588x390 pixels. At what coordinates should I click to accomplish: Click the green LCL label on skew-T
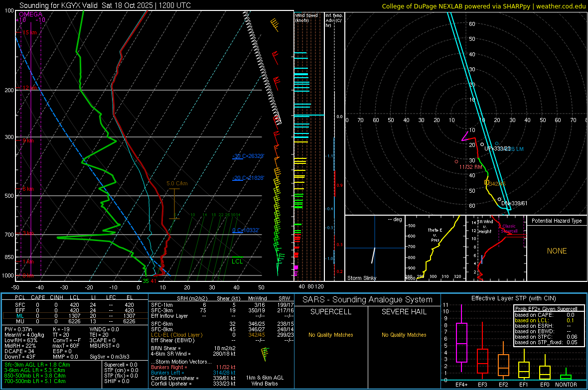(237, 261)
